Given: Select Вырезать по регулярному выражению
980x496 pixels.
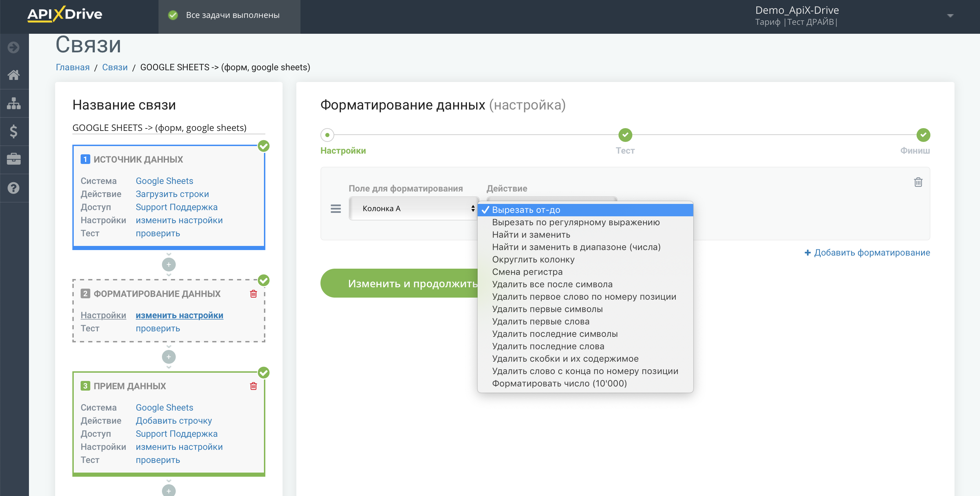Looking at the screenshot, I should (585, 222).
